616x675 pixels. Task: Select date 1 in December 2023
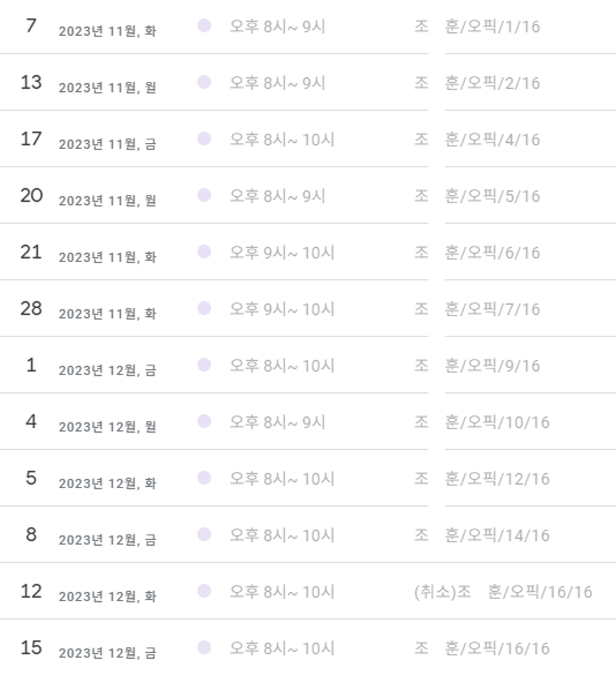click(x=31, y=365)
